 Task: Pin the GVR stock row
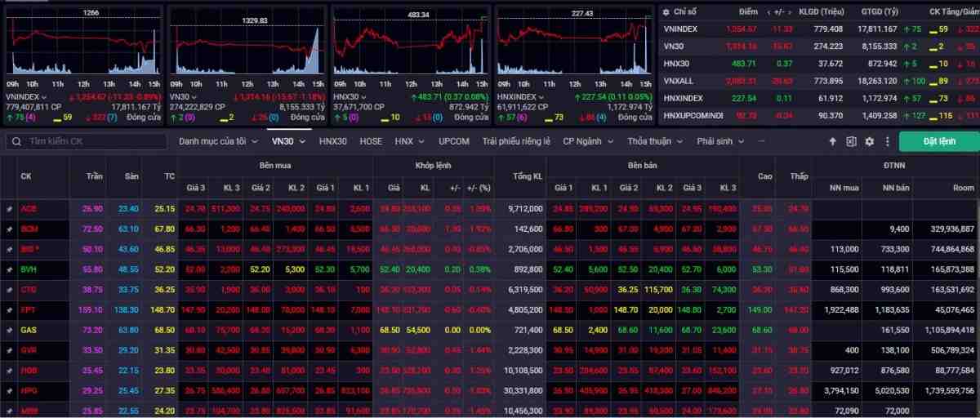tap(9, 349)
